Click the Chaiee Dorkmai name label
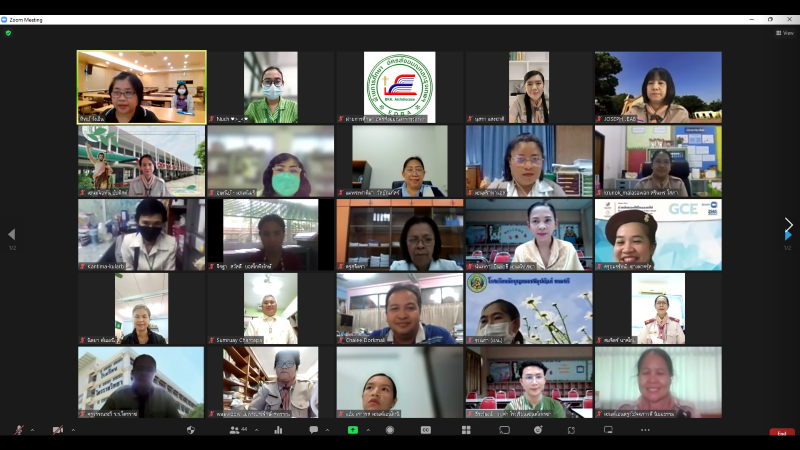The width and height of the screenshot is (800, 450). pos(365,340)
